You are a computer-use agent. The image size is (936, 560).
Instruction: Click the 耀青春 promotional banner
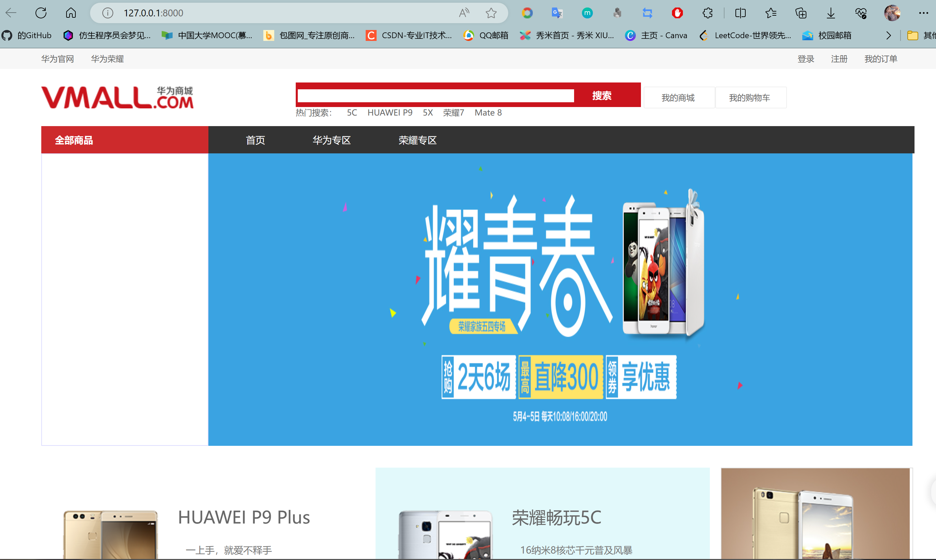coord(560,299)
